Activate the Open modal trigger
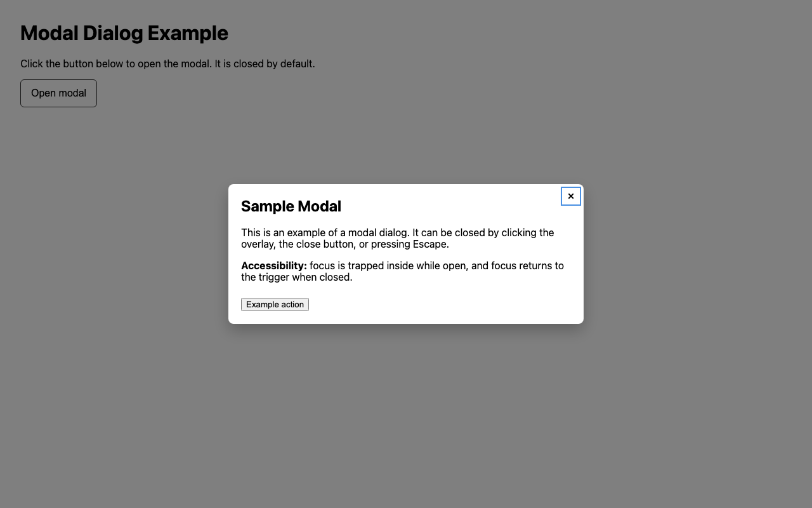The height and width of the screenshot is (508, 812). tap(58, 93)
